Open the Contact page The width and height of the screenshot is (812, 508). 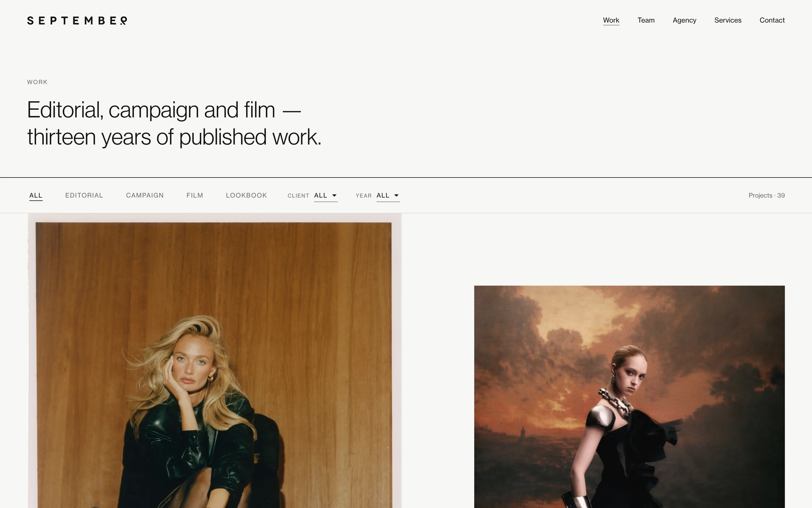(772, 20)
